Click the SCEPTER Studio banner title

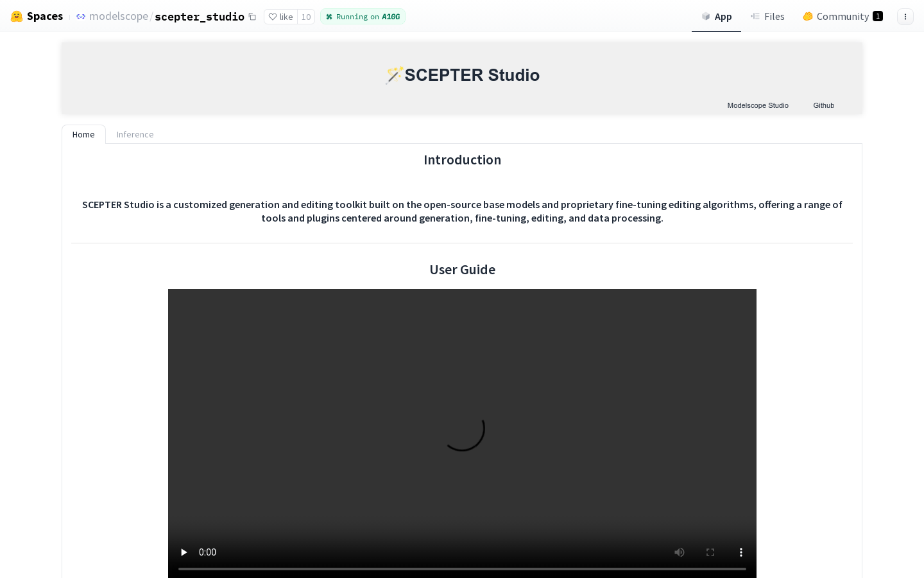(462, 75)
